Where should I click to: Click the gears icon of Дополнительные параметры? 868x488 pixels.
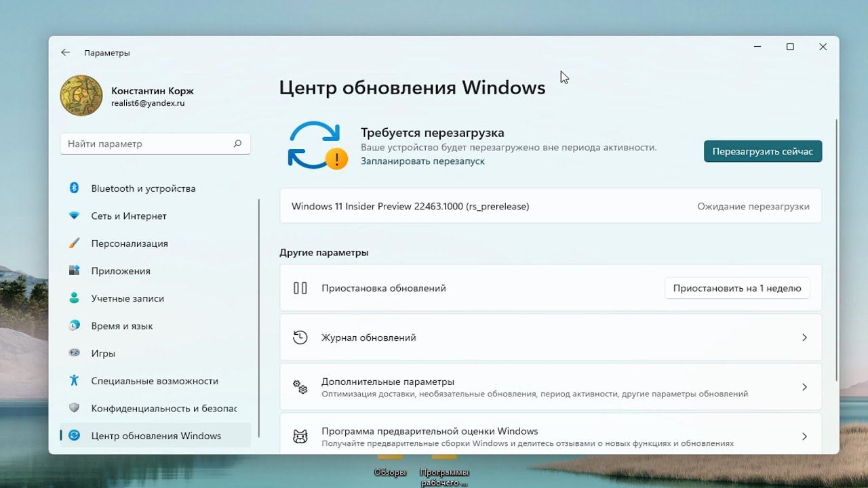300,387
